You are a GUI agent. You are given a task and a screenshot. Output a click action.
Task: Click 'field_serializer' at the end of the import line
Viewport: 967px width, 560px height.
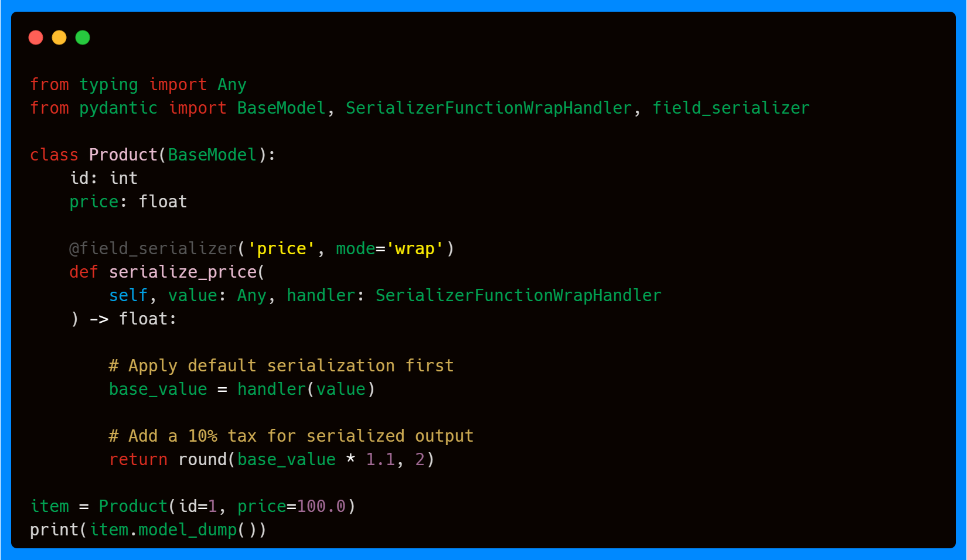pos(731,108)
